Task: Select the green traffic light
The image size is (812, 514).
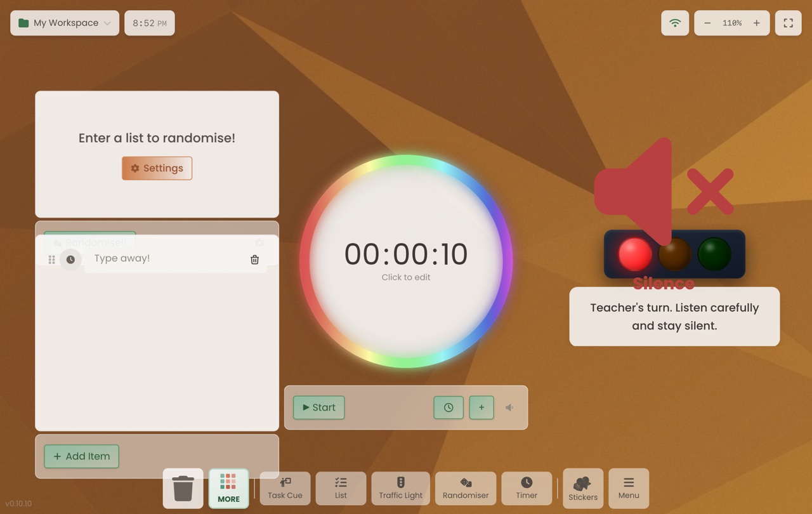Action: [x=714, y=254]
